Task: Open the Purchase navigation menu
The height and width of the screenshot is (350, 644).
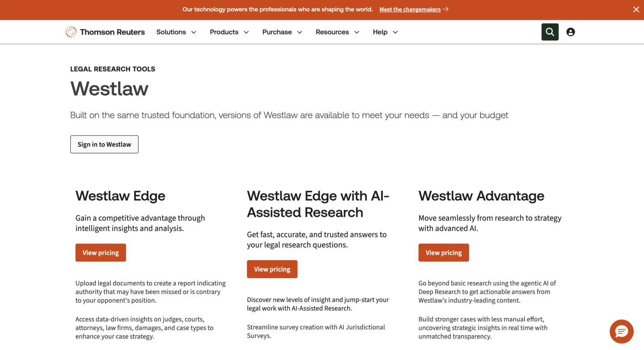Action: 283,32
